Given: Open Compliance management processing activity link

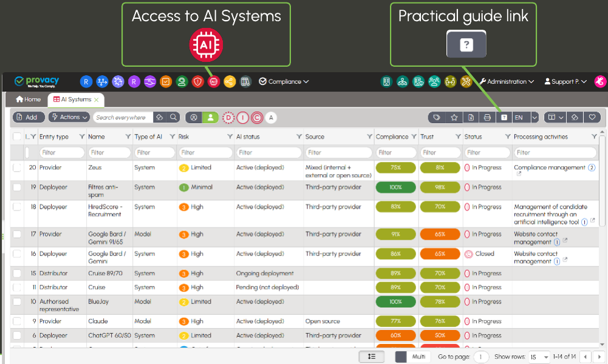Looking at the screenshot, I should [549, 167].
